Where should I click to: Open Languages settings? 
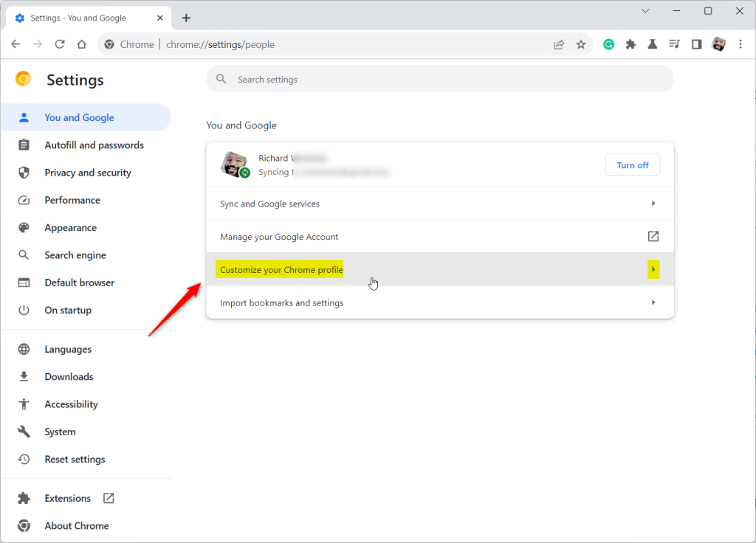[x=86, y=349]
